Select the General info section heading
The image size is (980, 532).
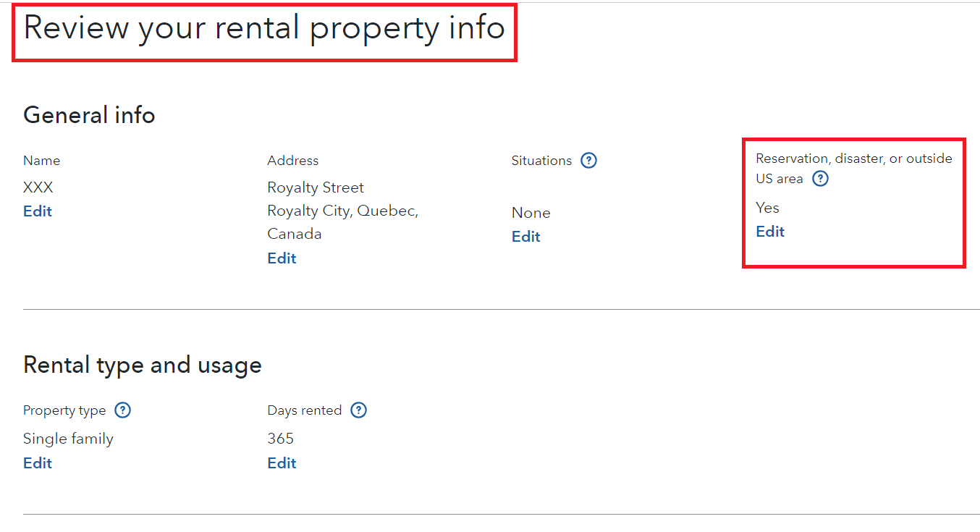[89, 115]
